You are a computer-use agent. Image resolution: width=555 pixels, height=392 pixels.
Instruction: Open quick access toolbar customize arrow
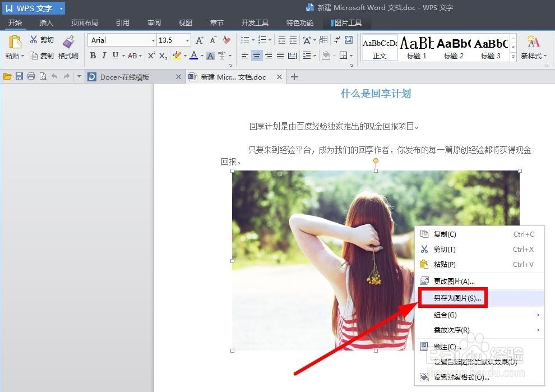click(x=79, y=76)
